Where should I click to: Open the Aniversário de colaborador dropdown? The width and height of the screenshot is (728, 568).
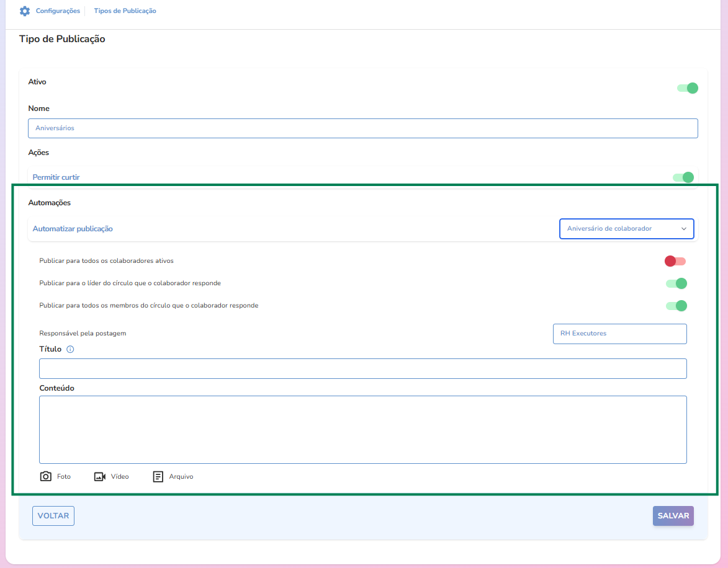pos(618,229)
